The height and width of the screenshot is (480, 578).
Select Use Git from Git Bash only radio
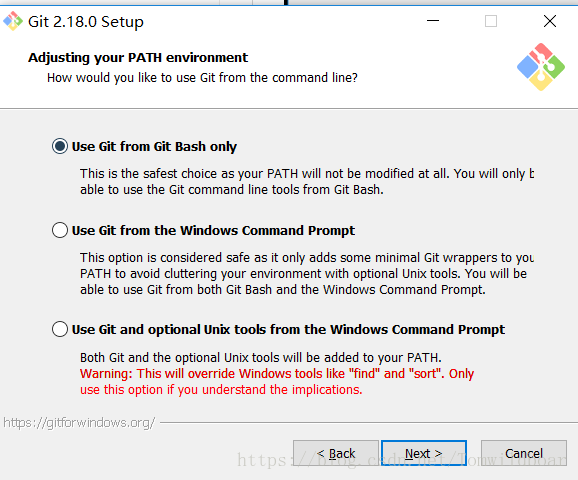pos(60,146)
